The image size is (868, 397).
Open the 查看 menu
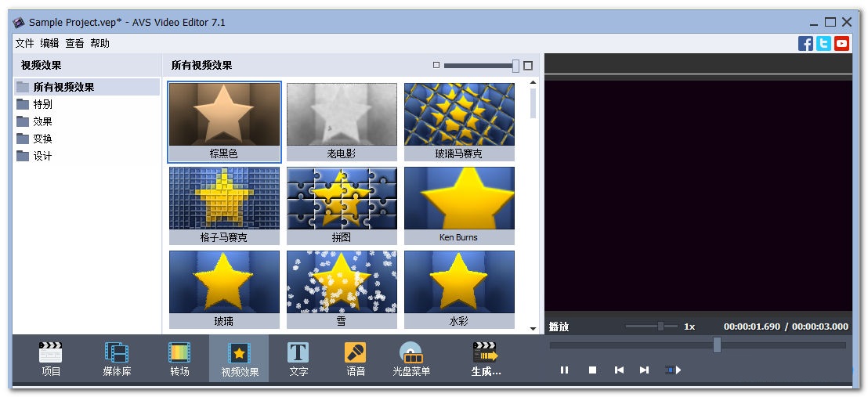pos(74,43)
